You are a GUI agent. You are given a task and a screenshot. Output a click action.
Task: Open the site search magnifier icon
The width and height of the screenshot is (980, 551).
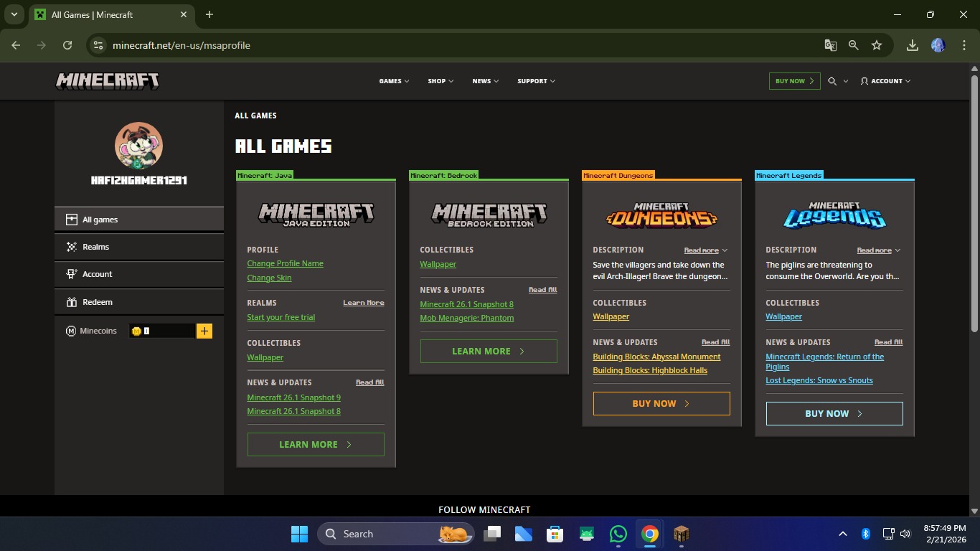(x=832, y=81)
